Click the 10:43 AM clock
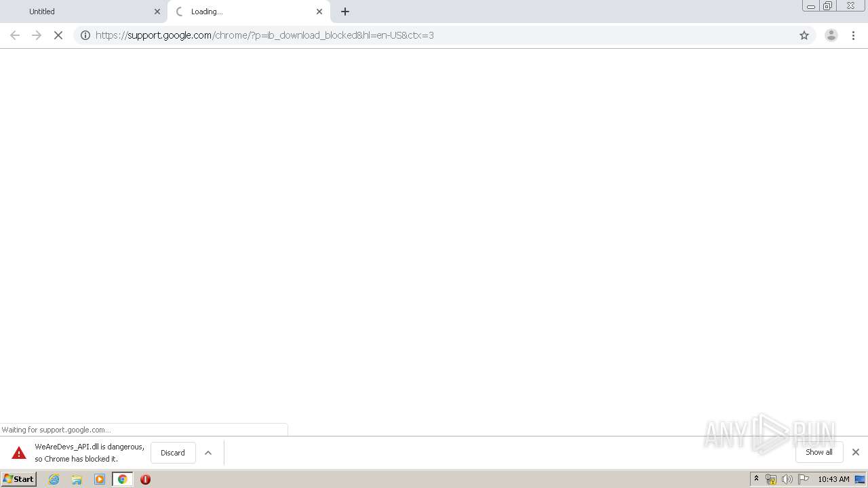 coord(833,479)
